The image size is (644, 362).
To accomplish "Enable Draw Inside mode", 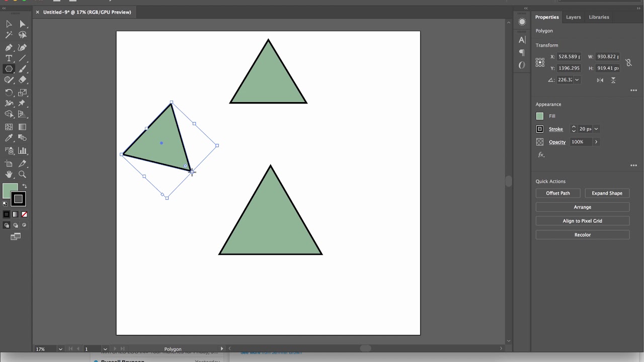I will (x=24, y=225).
